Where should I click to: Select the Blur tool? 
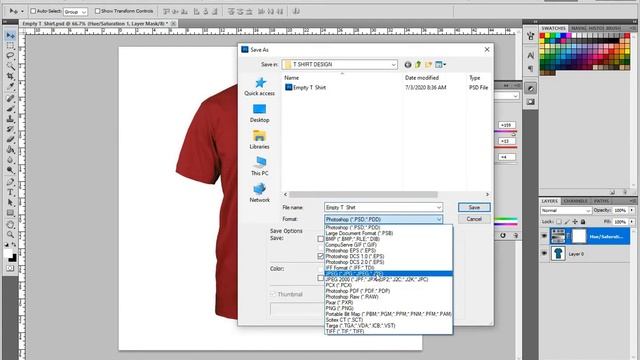10,160
